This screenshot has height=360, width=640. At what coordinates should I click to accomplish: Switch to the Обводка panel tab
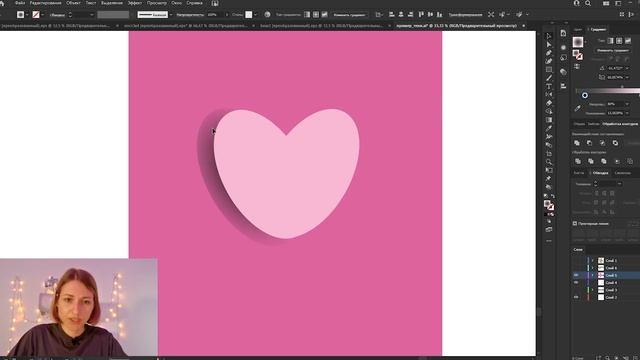point(600,173)
